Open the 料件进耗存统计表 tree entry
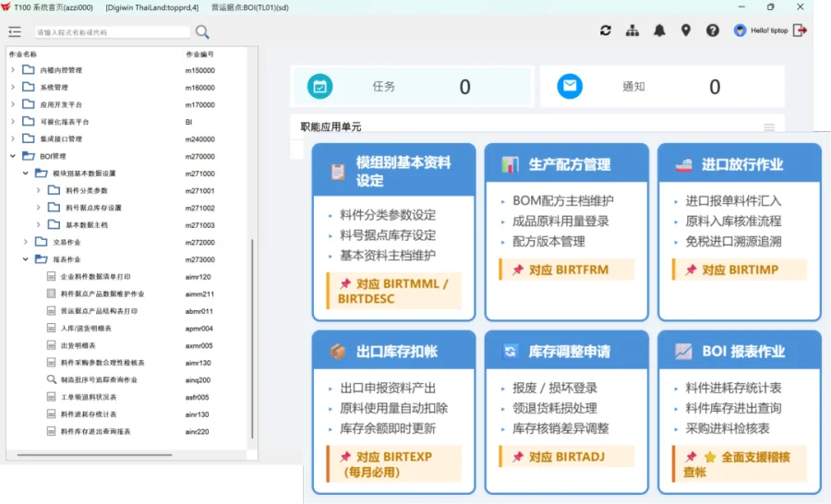Screen dimensions: 831x504 click(89, 414)
